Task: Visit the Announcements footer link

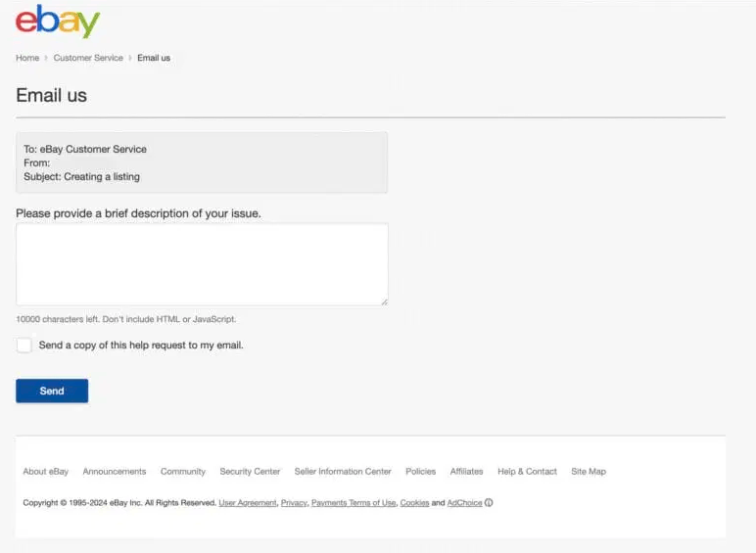Action: 115,472
